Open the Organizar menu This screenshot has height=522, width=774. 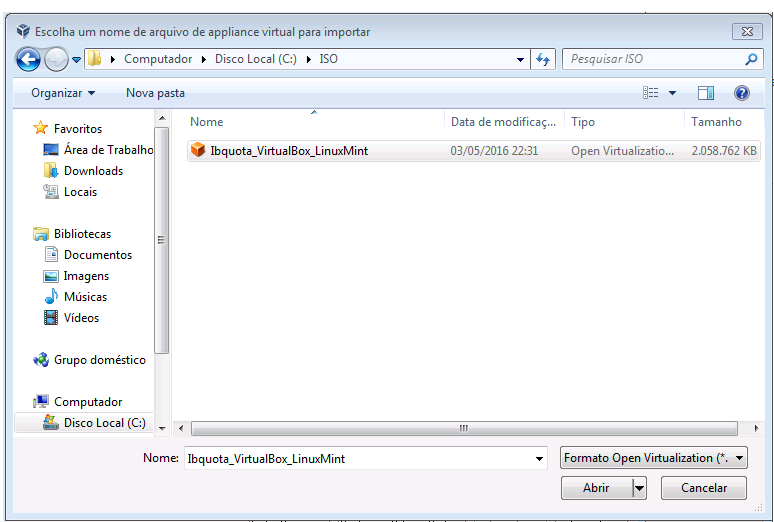coord(63,93)
